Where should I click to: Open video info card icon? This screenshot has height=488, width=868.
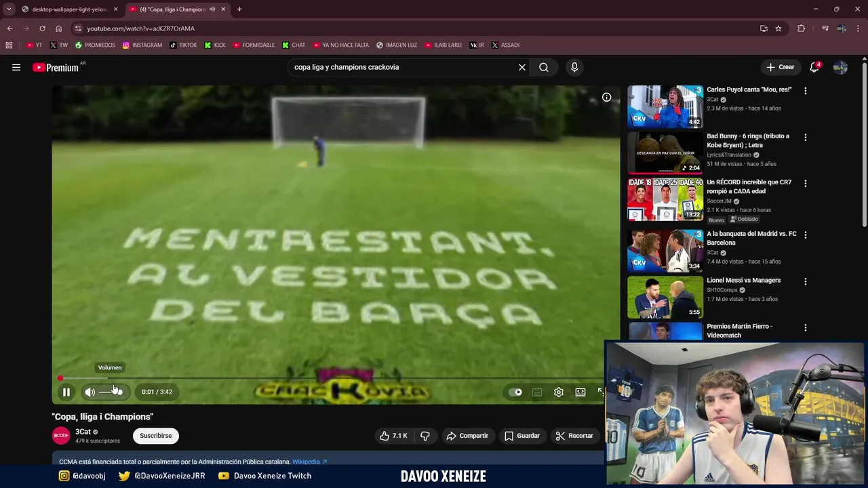[606, 97]
